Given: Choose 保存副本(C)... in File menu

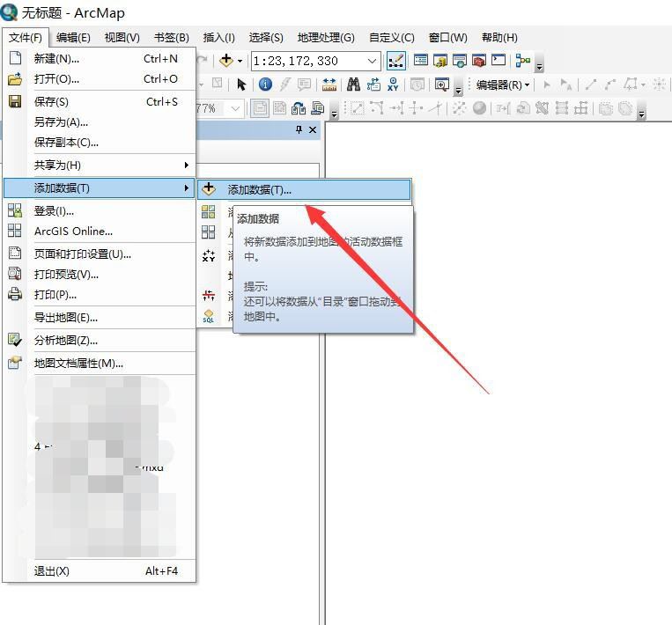Looking at the screenshot, I should pos(100,143).
